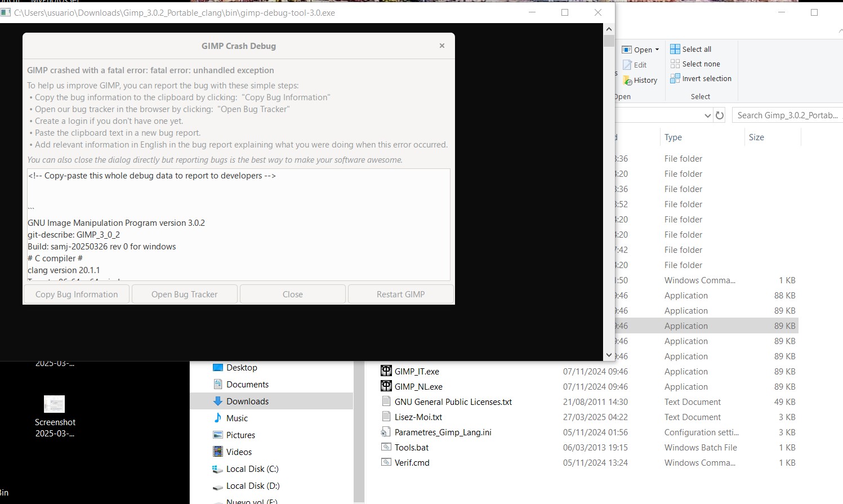Click Downloads icon in navigation pane

[218, 401]
